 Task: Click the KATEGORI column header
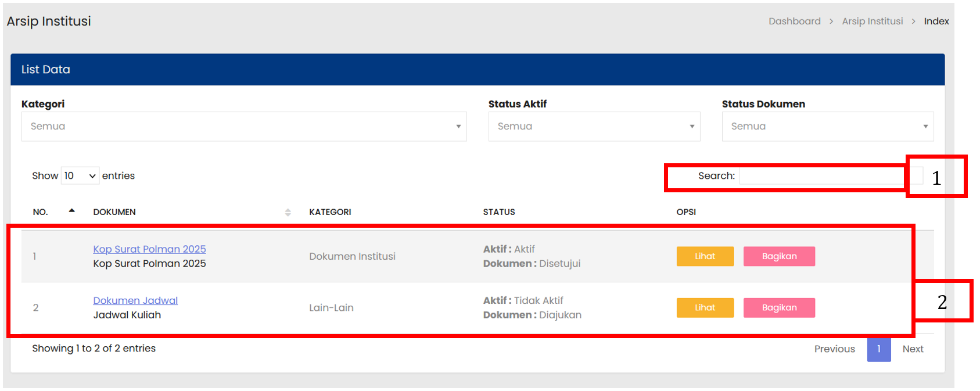(x=330, y=213)
